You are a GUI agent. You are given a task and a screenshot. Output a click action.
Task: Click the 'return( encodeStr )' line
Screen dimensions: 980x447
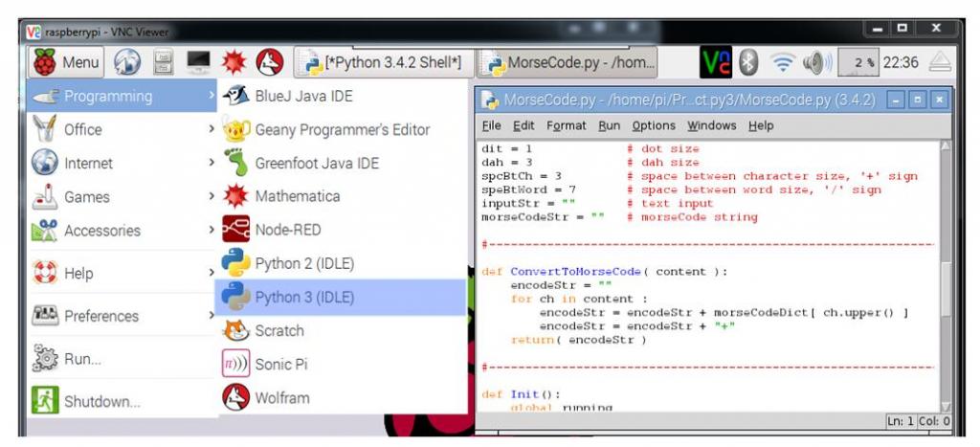pyautogui.click(x=579, y=340)
